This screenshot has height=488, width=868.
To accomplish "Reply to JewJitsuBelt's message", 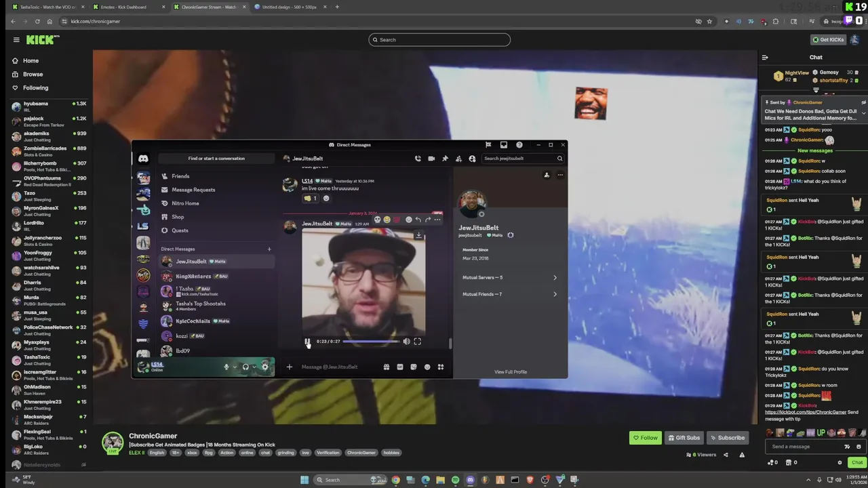I will (x=418, y=220).
